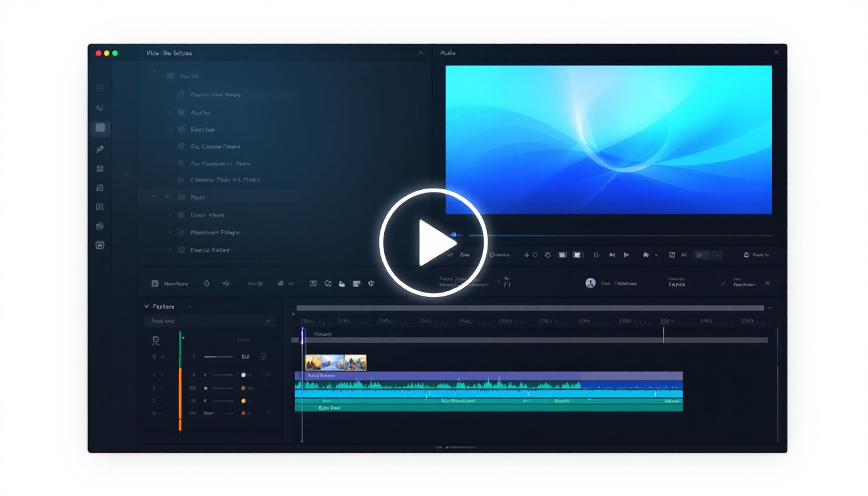Click the blue swirl preview image
This screenshot has width=868, height=496.
(x=608, y=139)
